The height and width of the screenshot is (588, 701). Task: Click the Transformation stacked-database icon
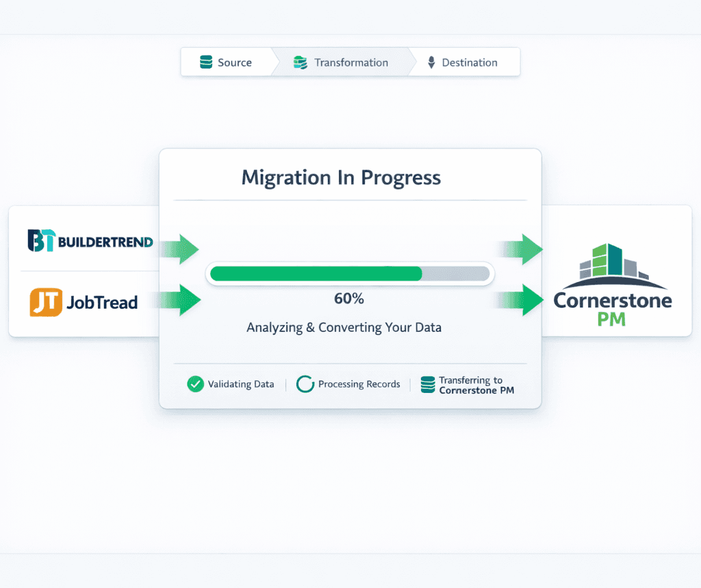tap(301, 62)
